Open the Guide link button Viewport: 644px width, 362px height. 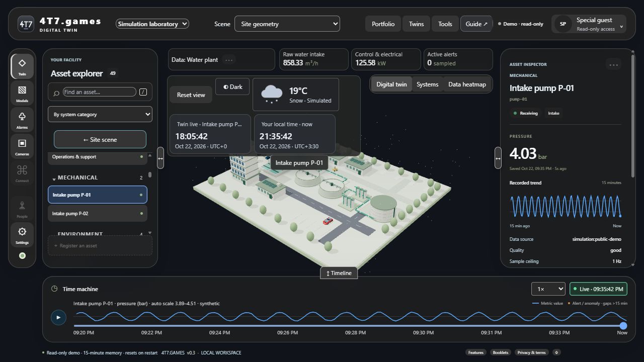click(476, 24)
